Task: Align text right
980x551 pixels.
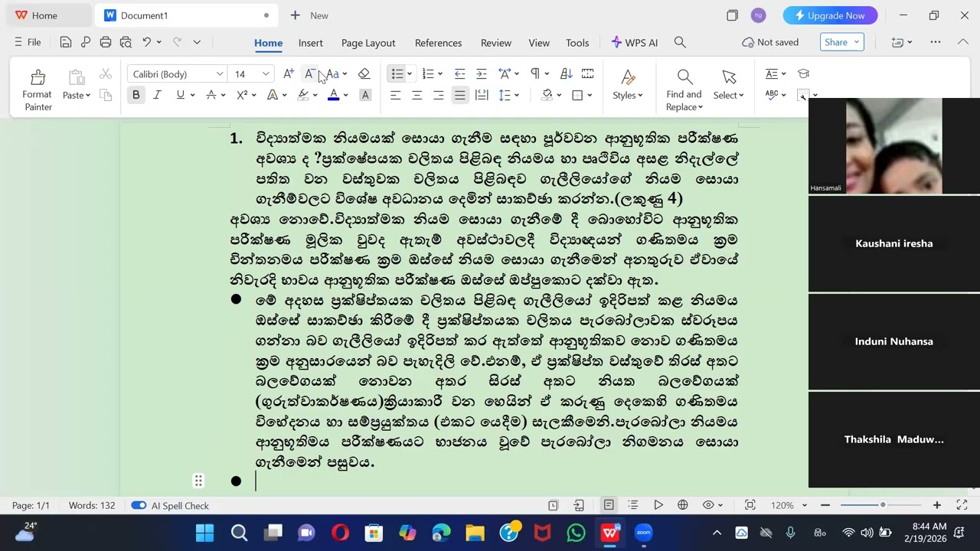Action: tap(438, 95)
